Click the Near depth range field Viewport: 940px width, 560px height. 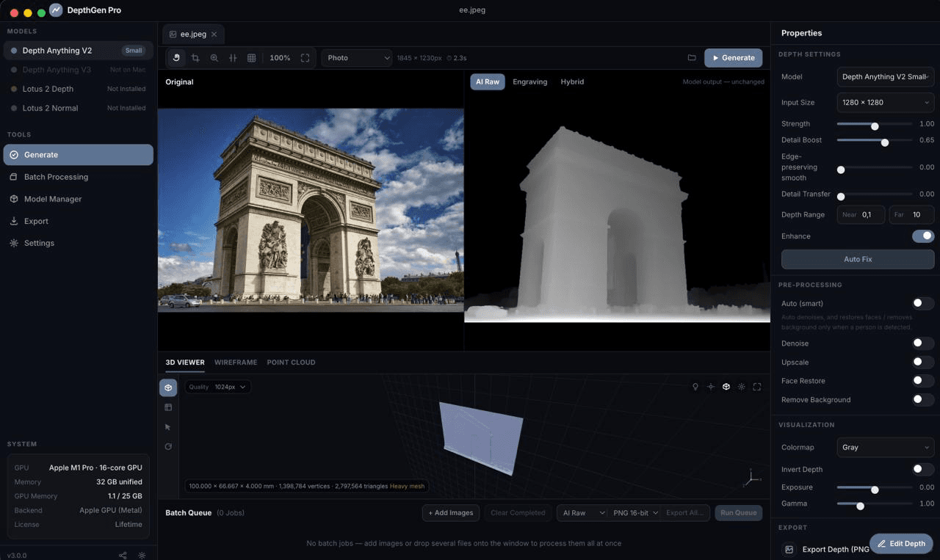coord(861,215)
